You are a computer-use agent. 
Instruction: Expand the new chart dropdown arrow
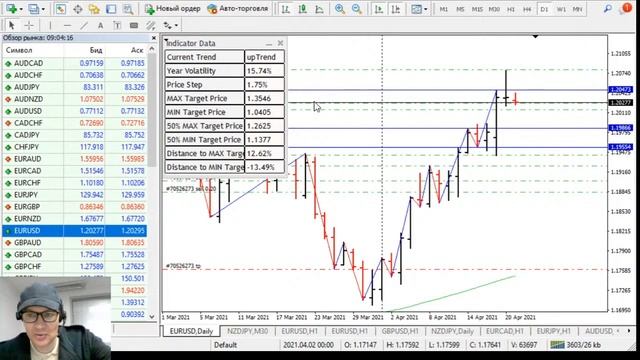(21, 9)
